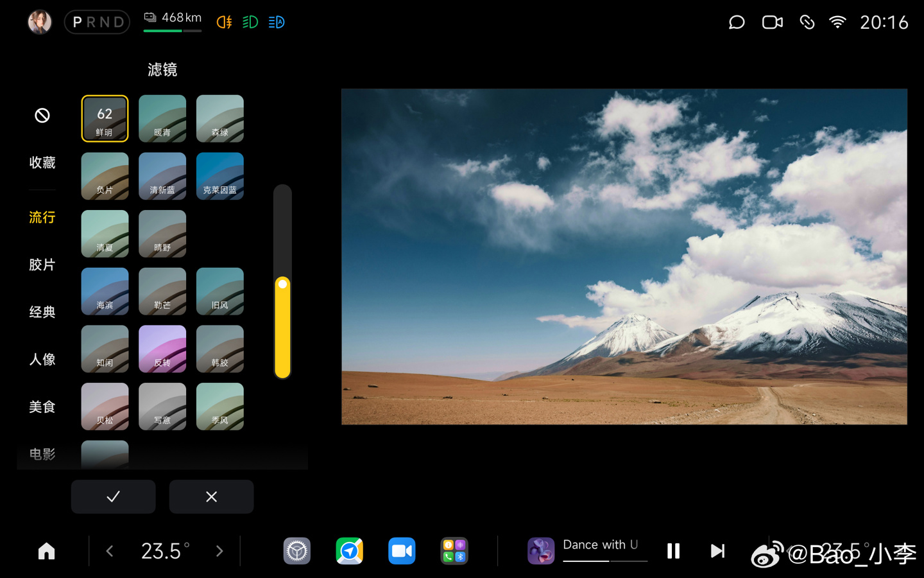Open the chat message icon

(x=737, y=22)
